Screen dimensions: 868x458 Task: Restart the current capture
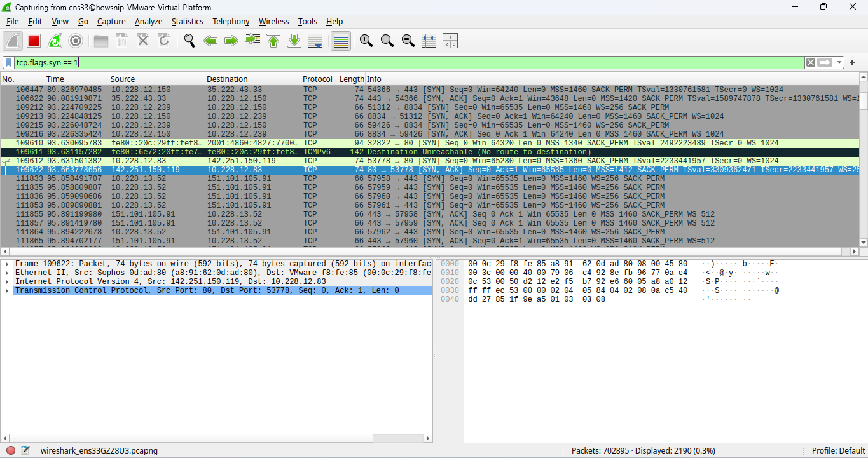point(55,41)
